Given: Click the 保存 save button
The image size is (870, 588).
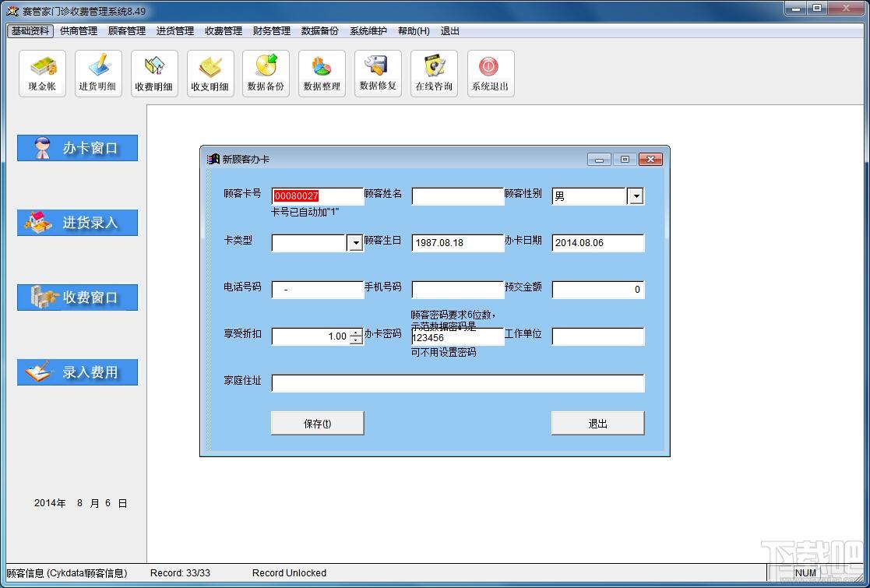Looking at the screenshot, I should (x=317, y=423).
